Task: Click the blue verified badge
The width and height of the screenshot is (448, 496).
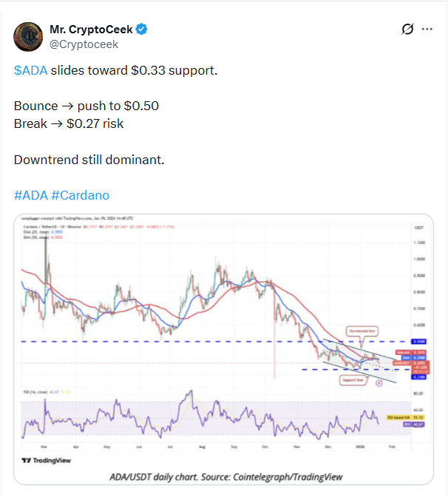Action: (141, 30)
